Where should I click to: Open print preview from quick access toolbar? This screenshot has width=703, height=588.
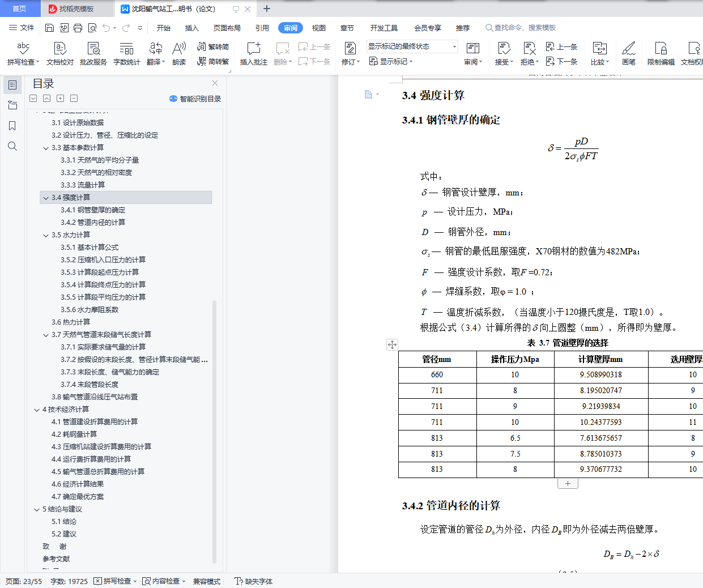(x=92, y=28)
